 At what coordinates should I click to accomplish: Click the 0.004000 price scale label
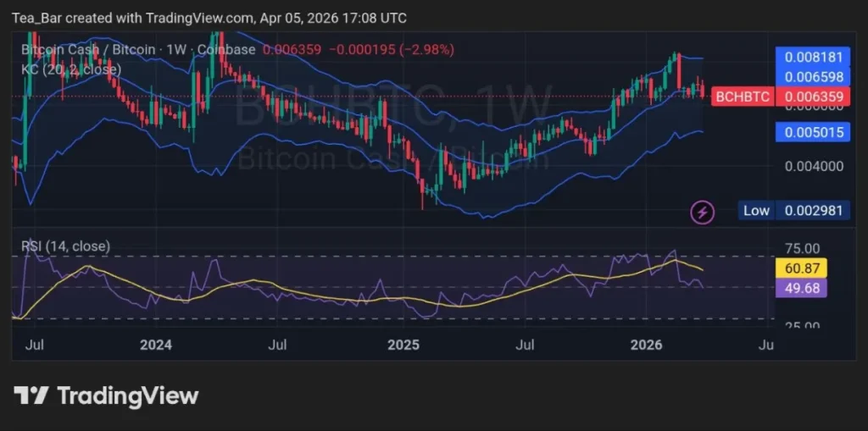point(812,166)
